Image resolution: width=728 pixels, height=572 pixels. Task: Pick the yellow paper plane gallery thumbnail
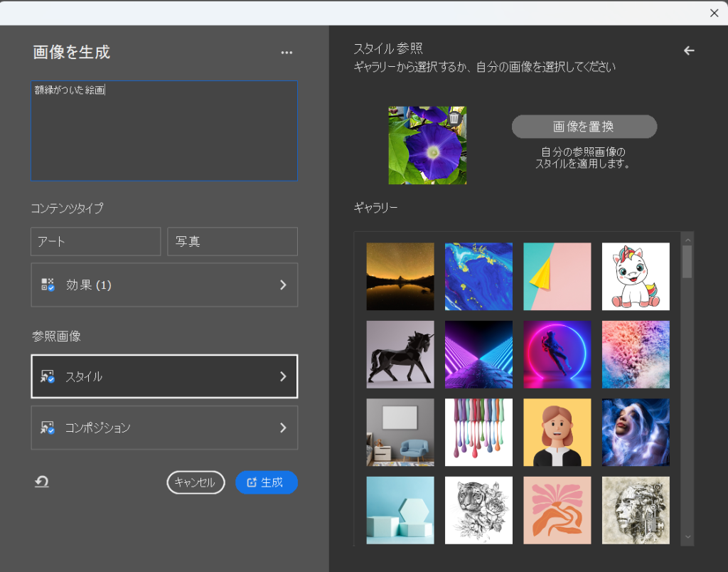click(557, 277)
